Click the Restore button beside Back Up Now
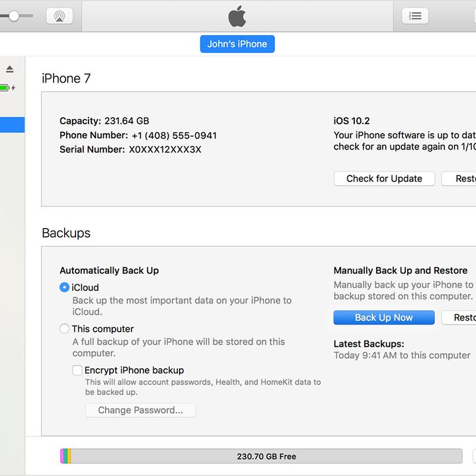This screenshot has width=476, height=476. pos(459,317)
